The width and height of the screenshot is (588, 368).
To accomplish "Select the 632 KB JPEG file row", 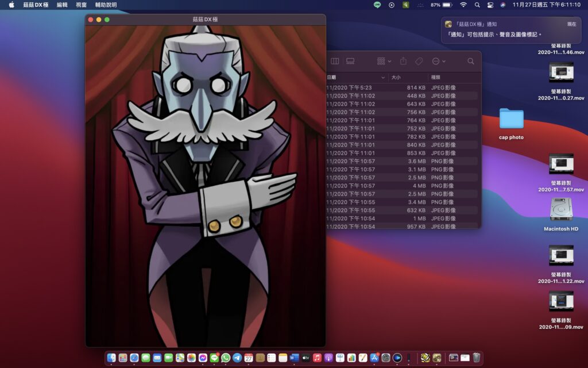I will [x=403, y=210].
